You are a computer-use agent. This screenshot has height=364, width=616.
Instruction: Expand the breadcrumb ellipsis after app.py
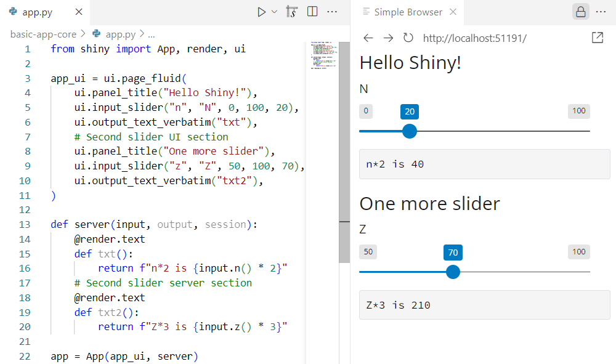[x=152, y=34]
